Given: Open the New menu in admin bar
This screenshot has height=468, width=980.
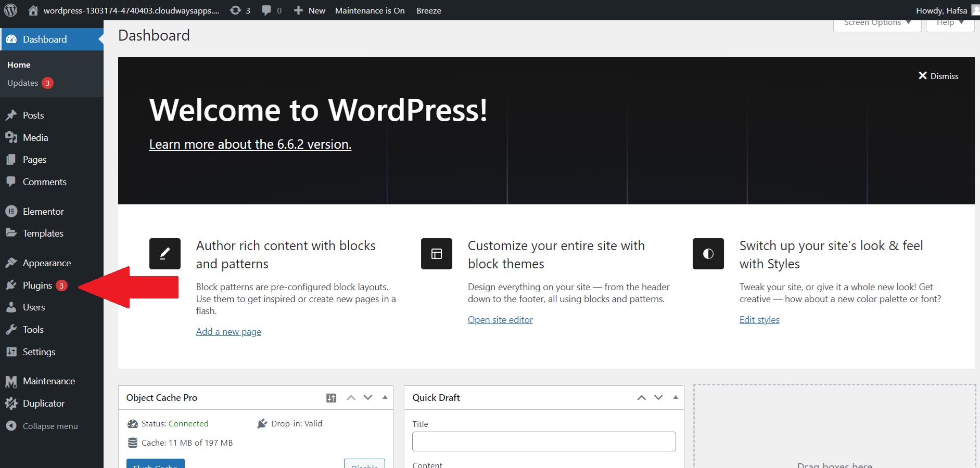Looking at the screenshot, I should coord(309,10).
